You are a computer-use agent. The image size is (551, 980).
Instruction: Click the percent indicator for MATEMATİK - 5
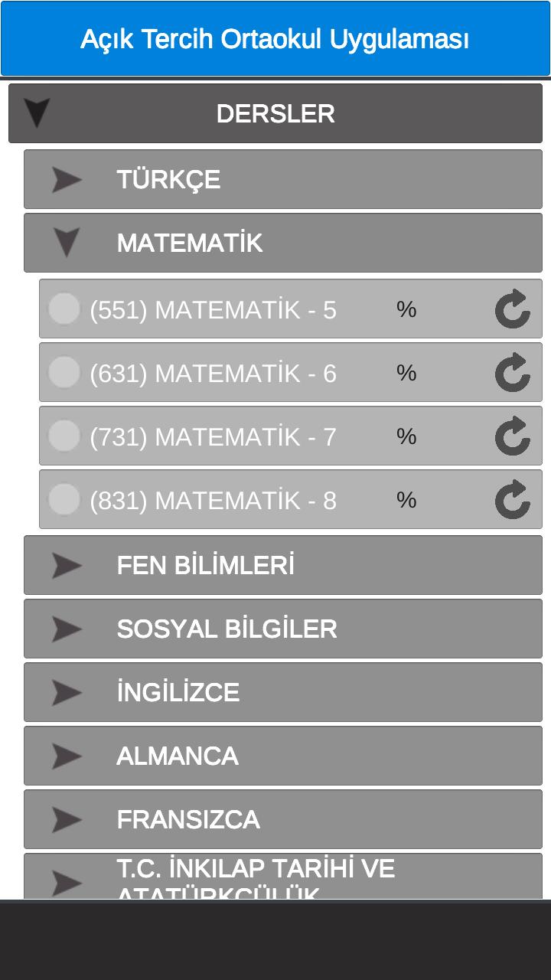point(406,309)
